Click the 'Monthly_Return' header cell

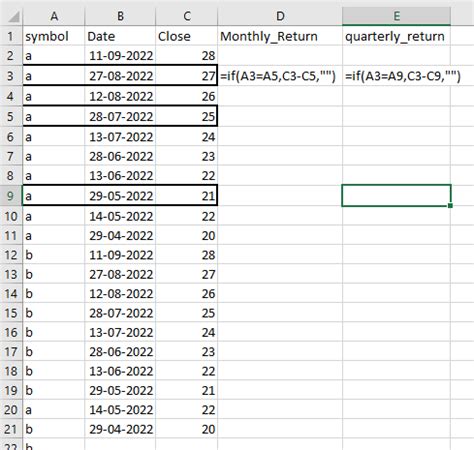[280, 36]
